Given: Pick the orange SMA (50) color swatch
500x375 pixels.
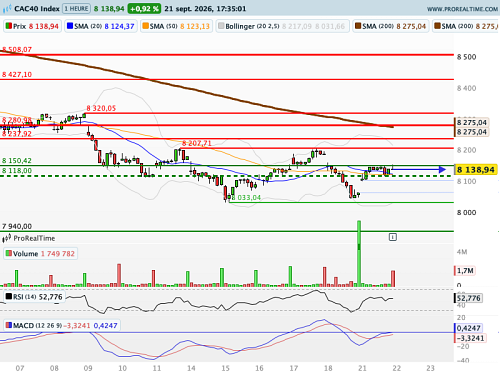Looking at the screenshot, I should 145,26.
